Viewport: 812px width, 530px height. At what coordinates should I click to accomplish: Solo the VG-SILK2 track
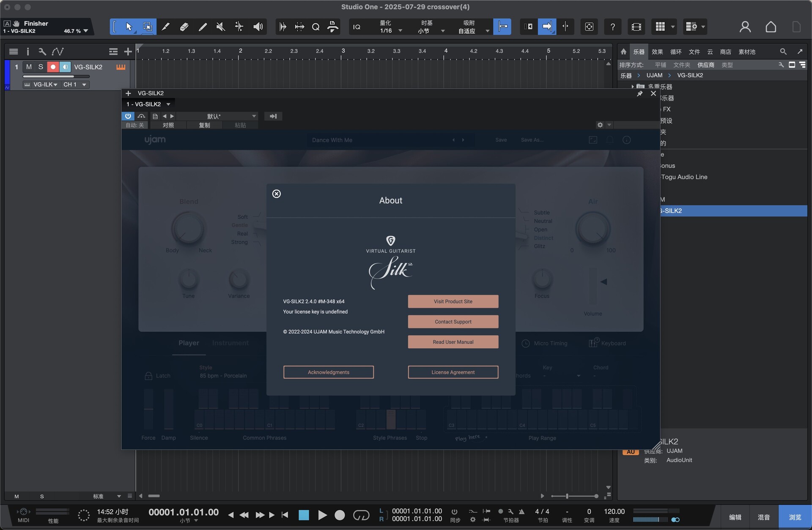(41, 67)
